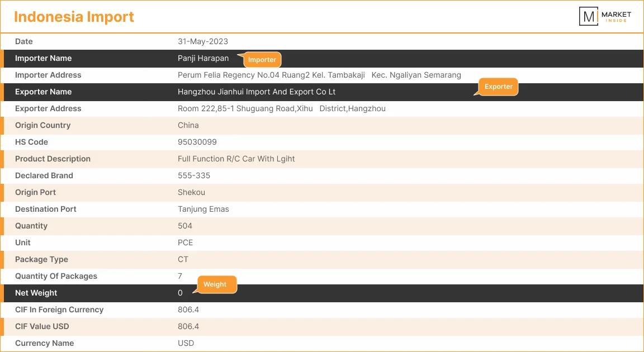Click the HS Code value 95030099
The image size is (644, 352).
pos(197,141)
